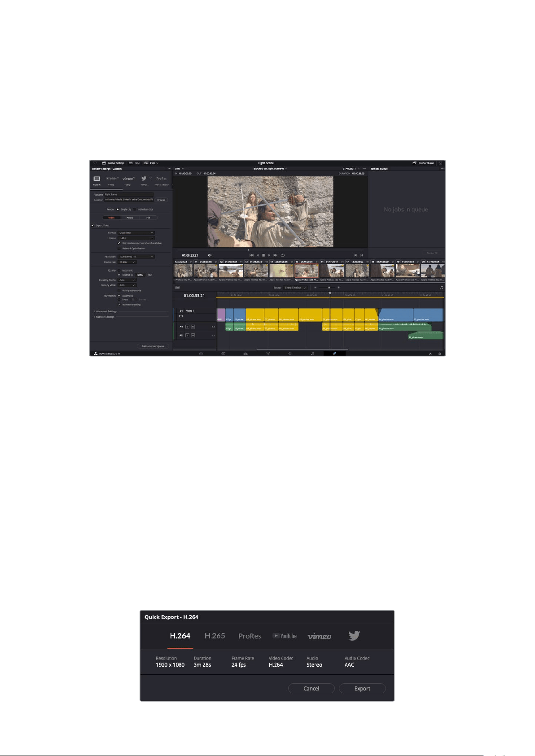Open the Deliver page rocket icon
The height and width of the screenshot is (756, 535).
334,354
